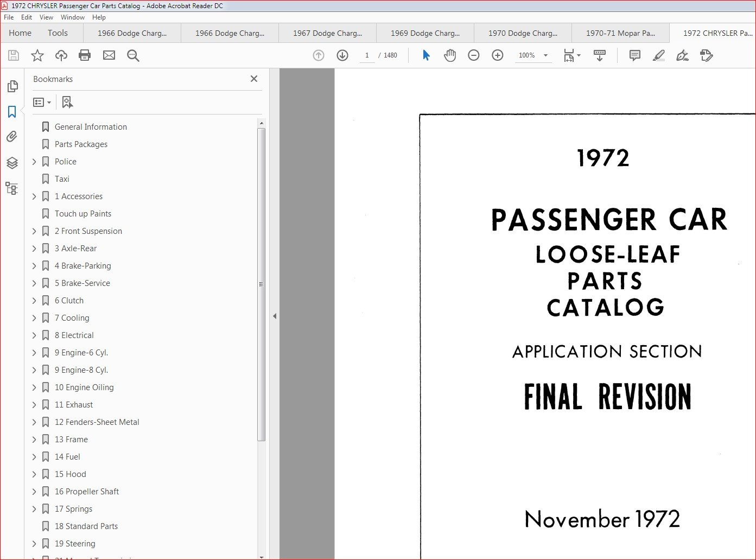Expand the 2 Front Suspension bookmark
The image size is (756, 560).
34,231
